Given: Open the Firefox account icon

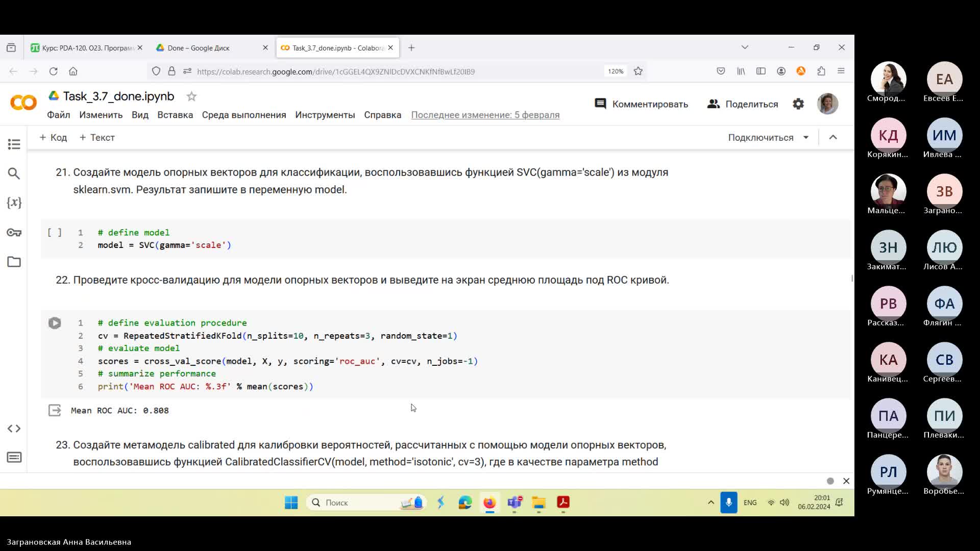Looking at the screenshot, I should (x=781, y=71).
